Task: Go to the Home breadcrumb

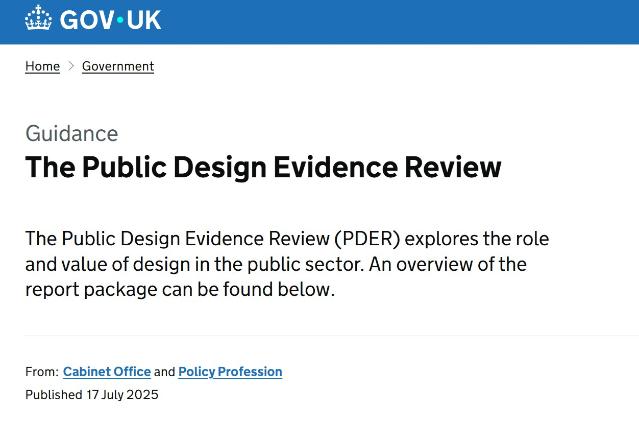Action: (42, 66)
